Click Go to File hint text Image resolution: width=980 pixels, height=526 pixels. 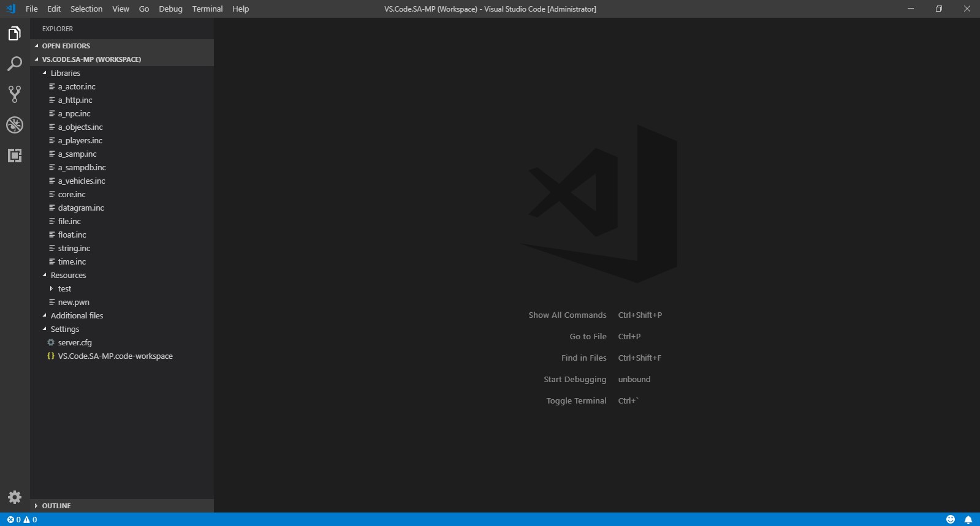[588, 336]
